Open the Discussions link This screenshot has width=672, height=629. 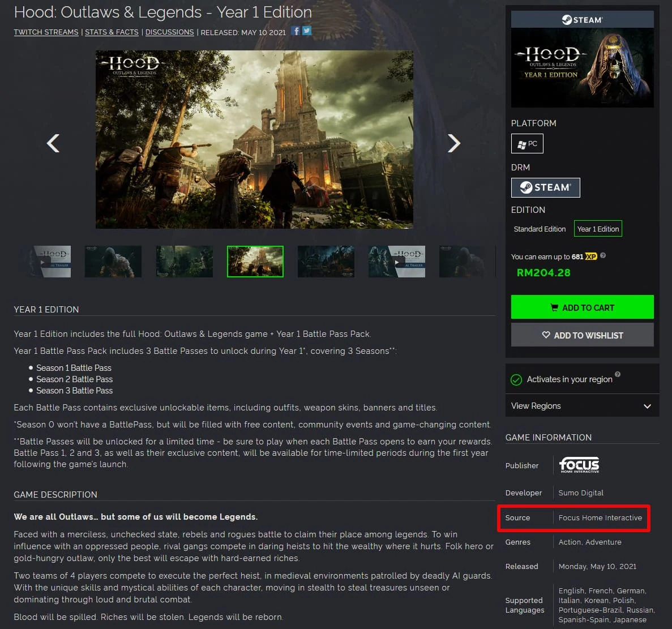[169, 32]
